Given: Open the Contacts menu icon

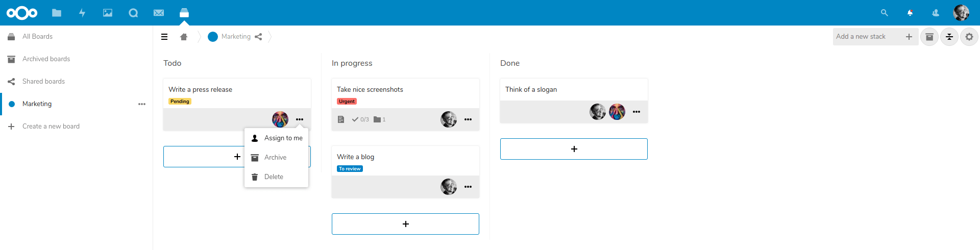Looking at the screenshot, I should (936, 13).
